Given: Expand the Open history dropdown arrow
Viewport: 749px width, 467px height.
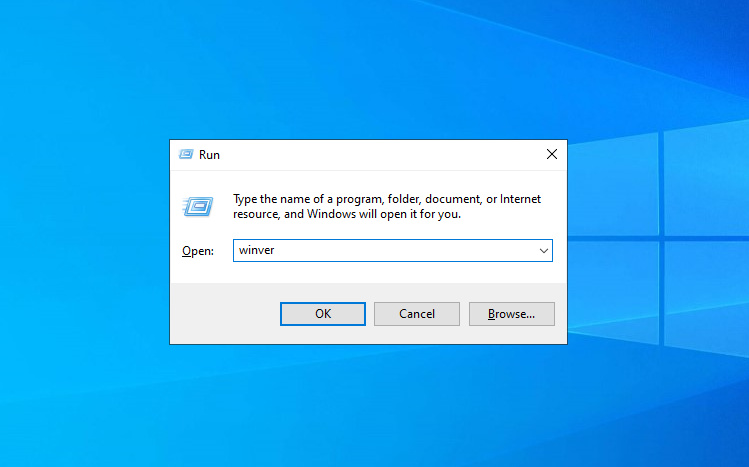Looking at the screenshot, I should click(x=544, y=251).
